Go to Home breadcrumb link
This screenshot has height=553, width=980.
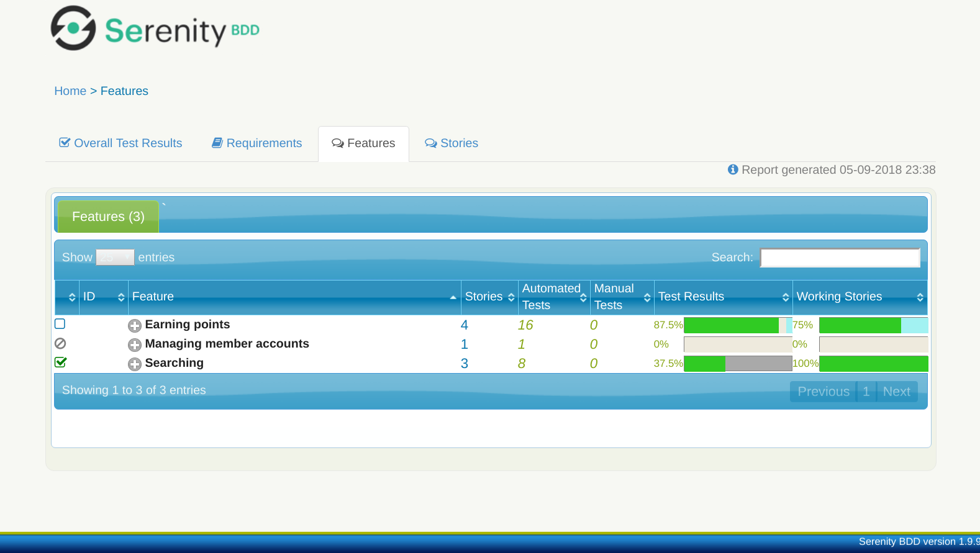(x=70, y=91)
